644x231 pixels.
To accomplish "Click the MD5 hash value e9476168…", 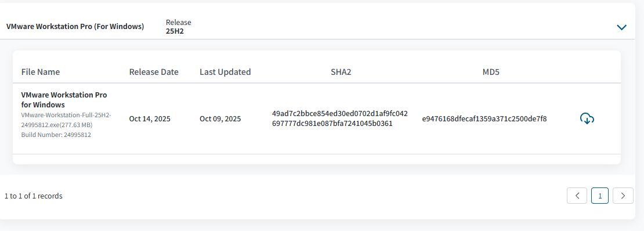I will pyautogui.click(x=484, y=119).
